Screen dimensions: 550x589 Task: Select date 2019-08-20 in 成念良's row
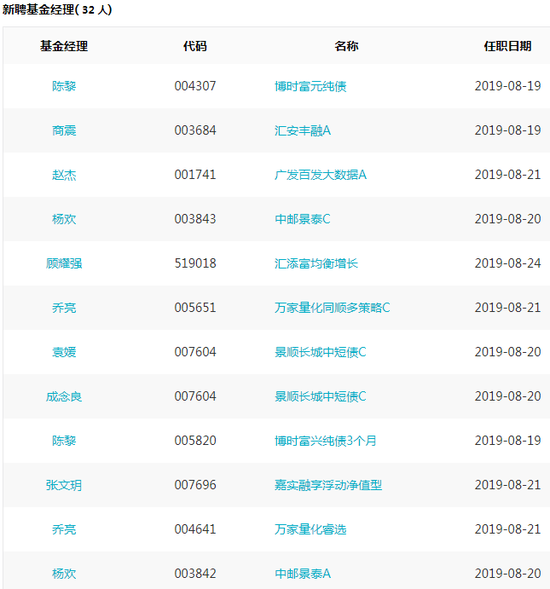click(x=508, y=396)
